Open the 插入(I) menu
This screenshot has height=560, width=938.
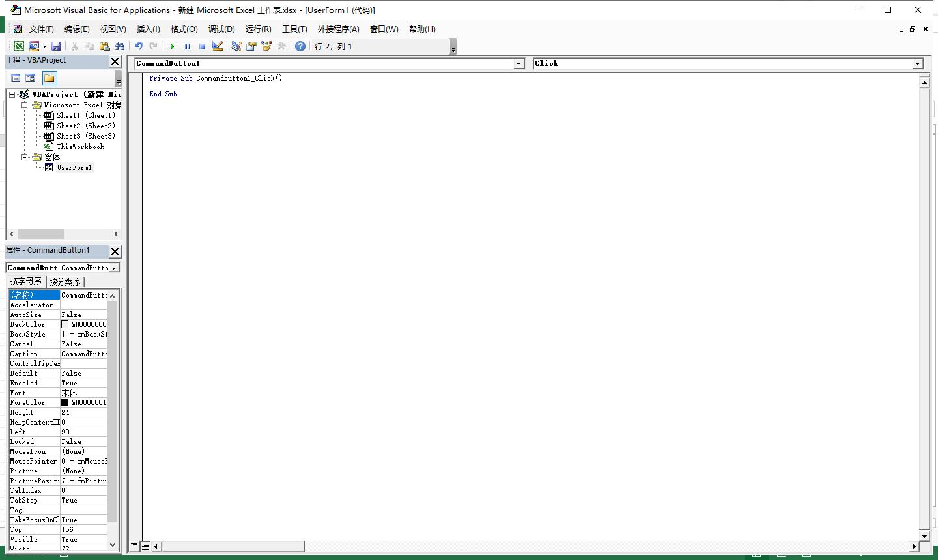(x=148, y=29)
